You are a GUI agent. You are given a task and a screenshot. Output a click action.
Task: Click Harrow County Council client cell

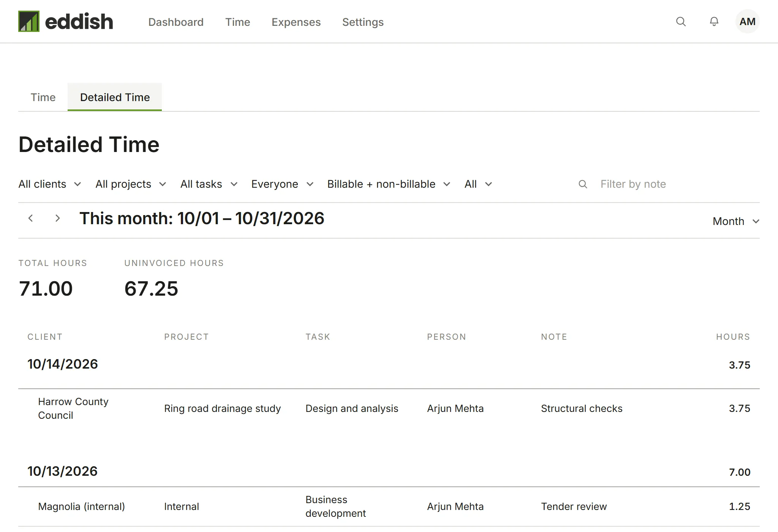[73, 408]
